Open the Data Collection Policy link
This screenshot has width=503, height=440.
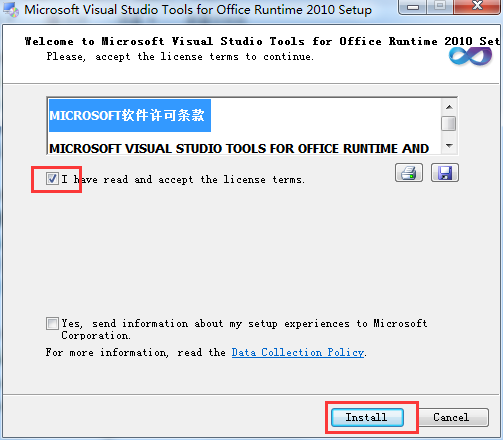pyautogui.click(x=298, y=352)
